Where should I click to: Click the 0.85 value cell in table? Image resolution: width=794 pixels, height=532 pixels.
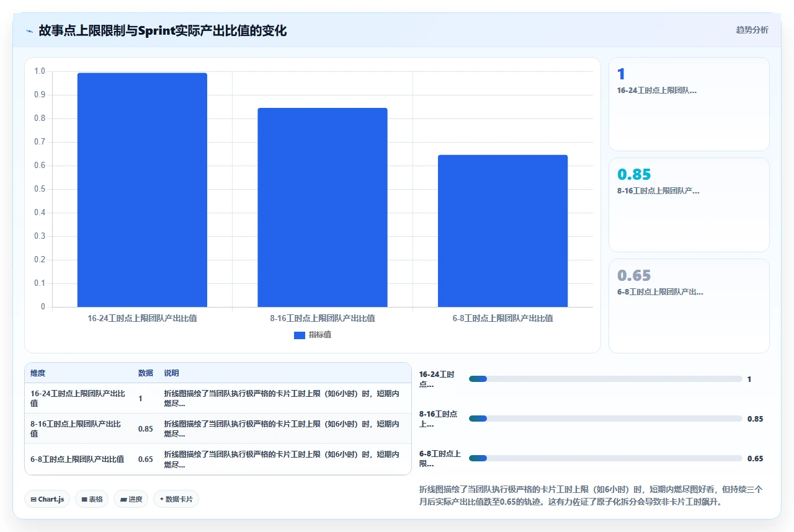[x=146, y=428]
